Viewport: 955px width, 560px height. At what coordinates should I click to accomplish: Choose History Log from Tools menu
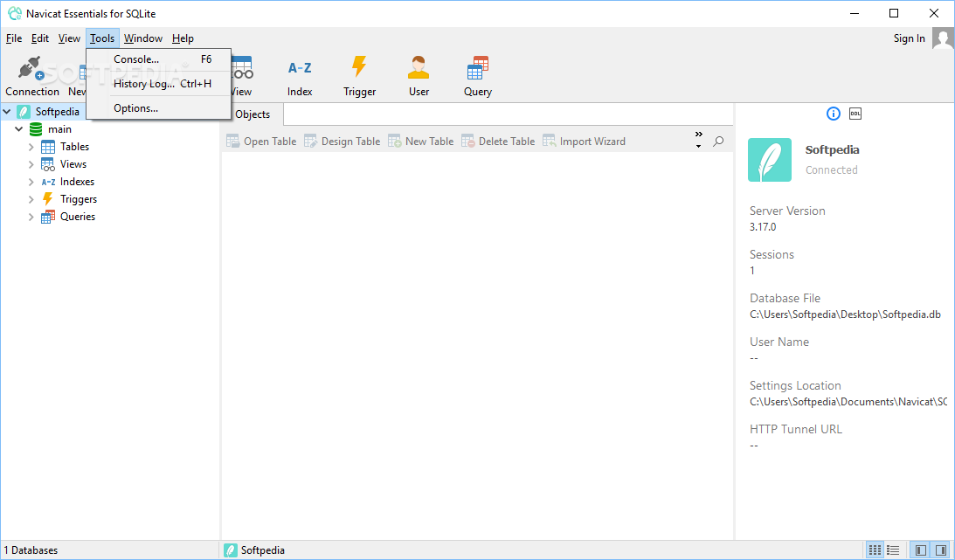click(160, 83)
